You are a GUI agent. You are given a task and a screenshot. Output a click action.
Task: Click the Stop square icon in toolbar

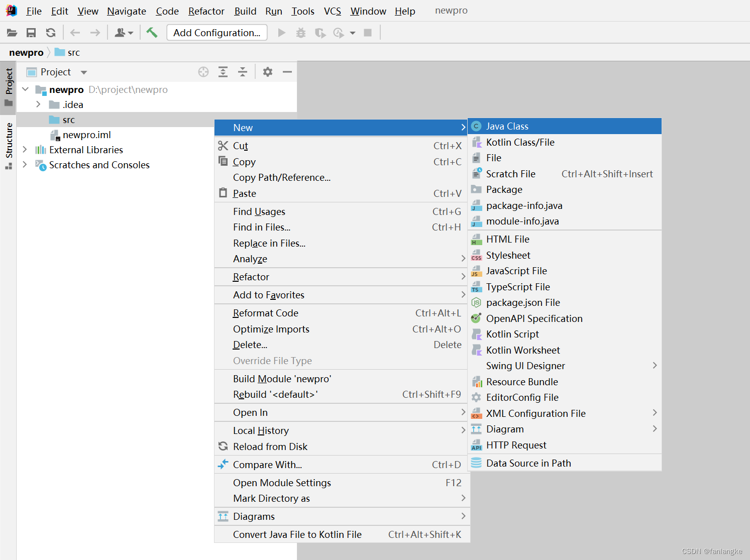click(368, 33)
